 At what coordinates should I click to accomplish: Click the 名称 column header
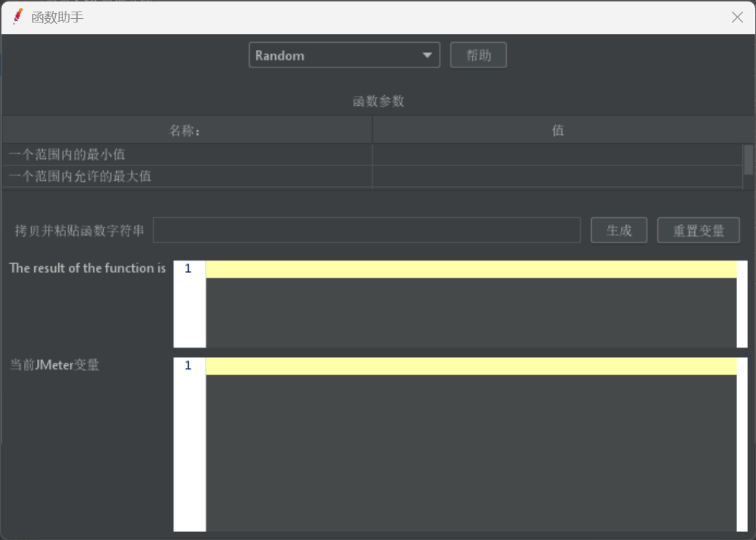[187, 130]
